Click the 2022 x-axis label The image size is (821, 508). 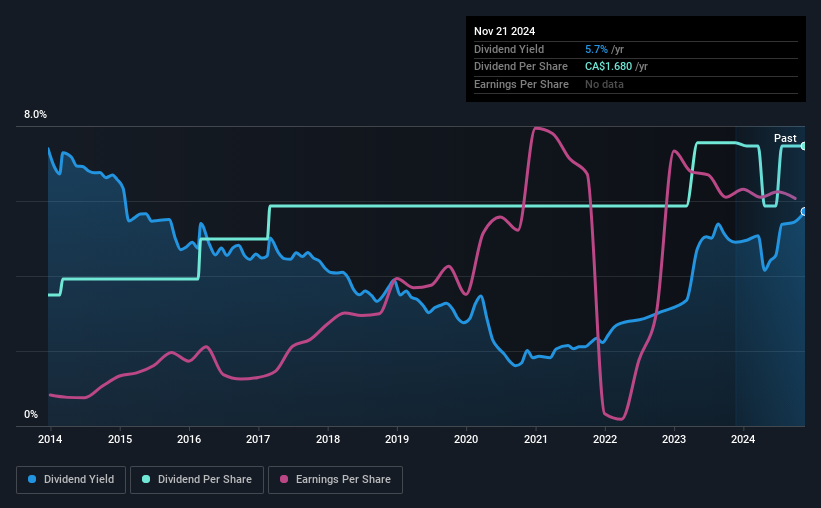(605, 439)
